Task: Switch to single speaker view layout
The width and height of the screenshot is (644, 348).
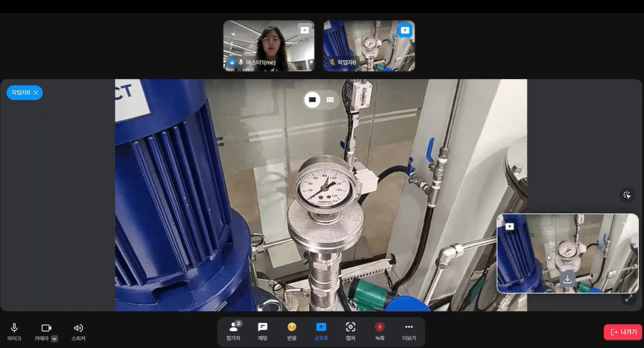Action: (312, 100)
